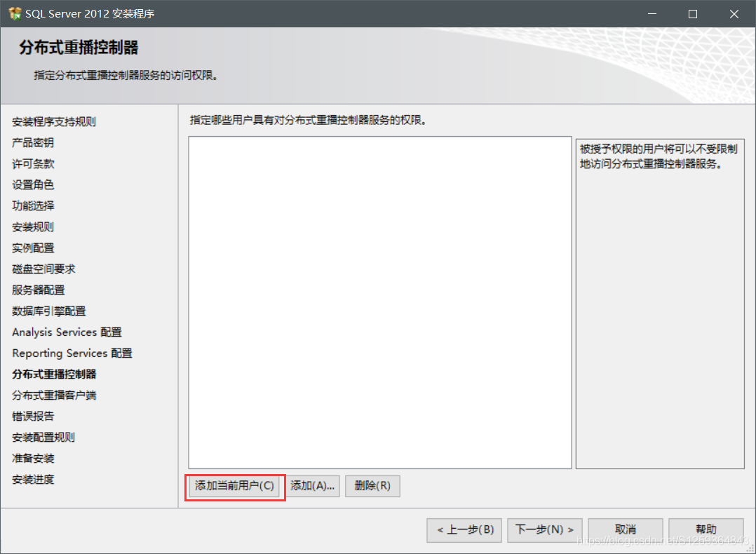Click the 删除(R) button
Image resolution: width=756 pixels, height=554 pixels.
(372, 486)
